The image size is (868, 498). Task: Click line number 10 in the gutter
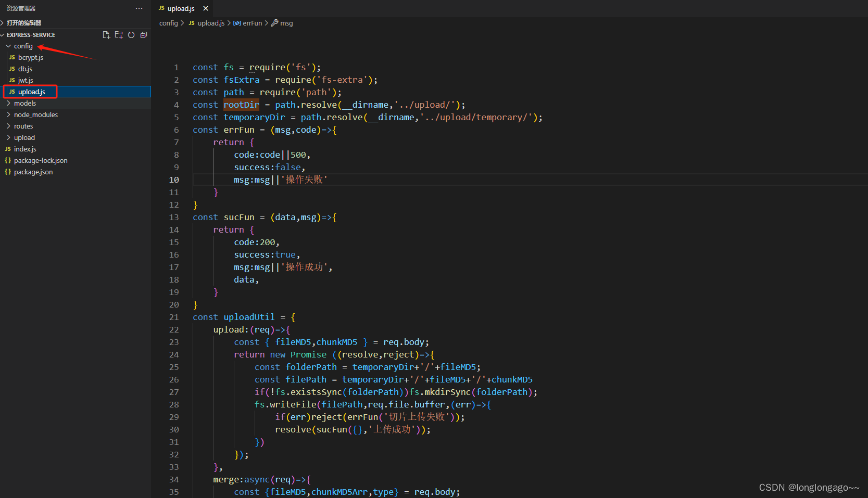pyautogui.click(x=174, y=180)
